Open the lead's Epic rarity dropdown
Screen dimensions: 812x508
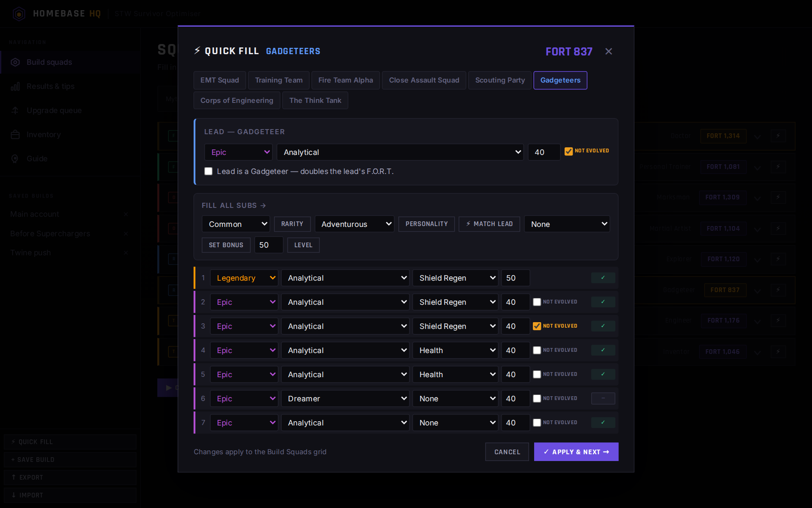(239, 152)
